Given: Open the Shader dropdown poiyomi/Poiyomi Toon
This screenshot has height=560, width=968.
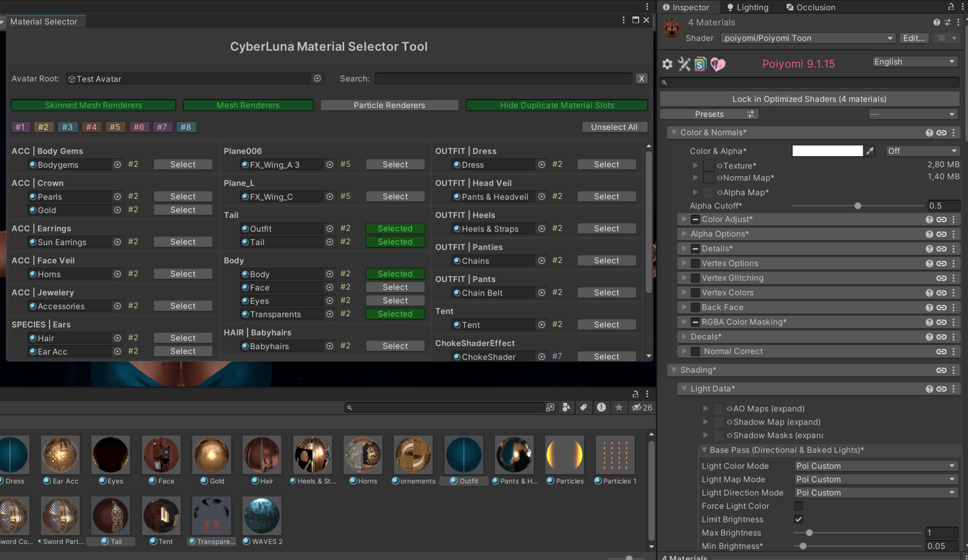Looking at the screenshot, I should coord(807,38).
